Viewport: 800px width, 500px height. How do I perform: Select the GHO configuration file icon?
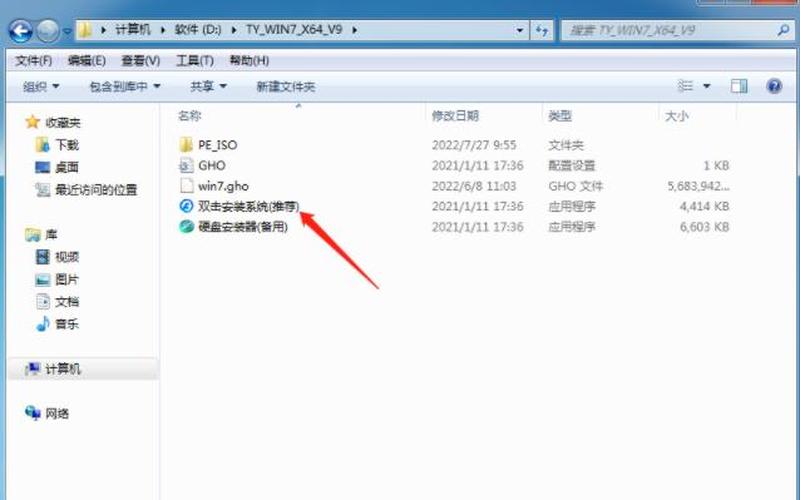click(x=186, y=165)
